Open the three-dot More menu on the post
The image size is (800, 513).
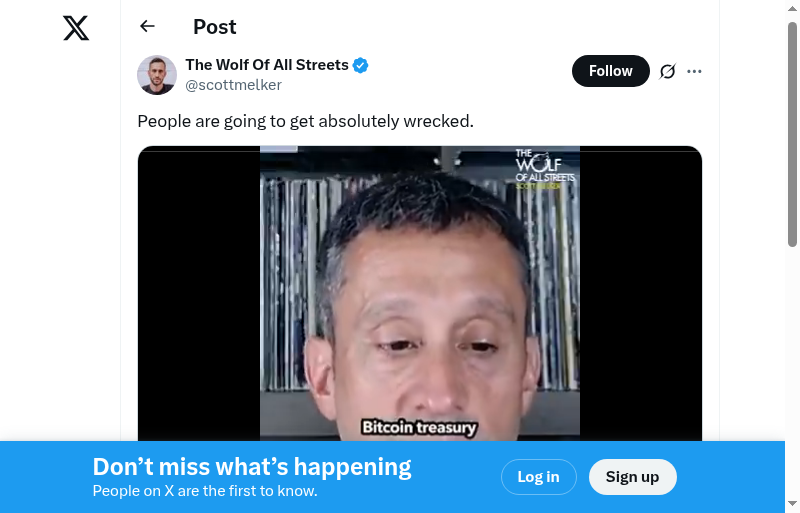pos(694,71)
